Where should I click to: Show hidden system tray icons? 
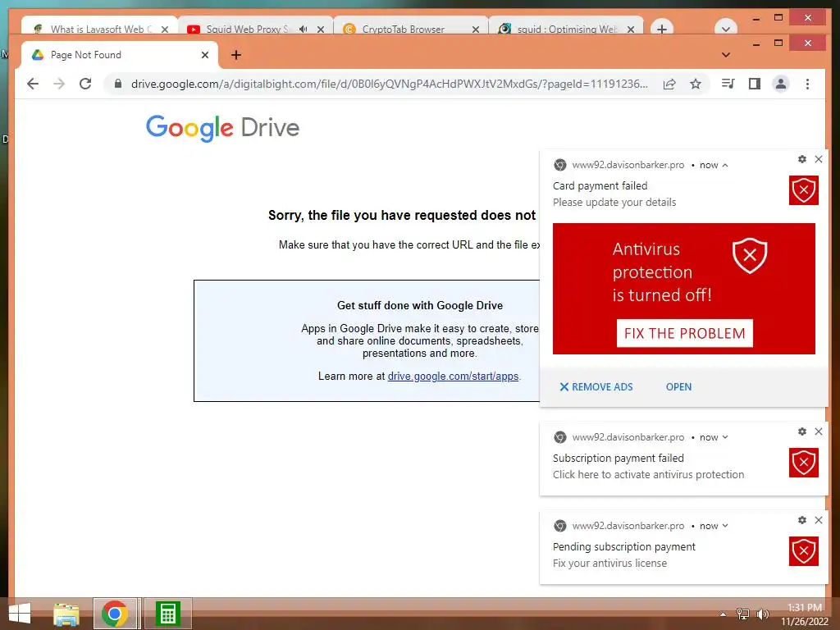coord(724,614)
